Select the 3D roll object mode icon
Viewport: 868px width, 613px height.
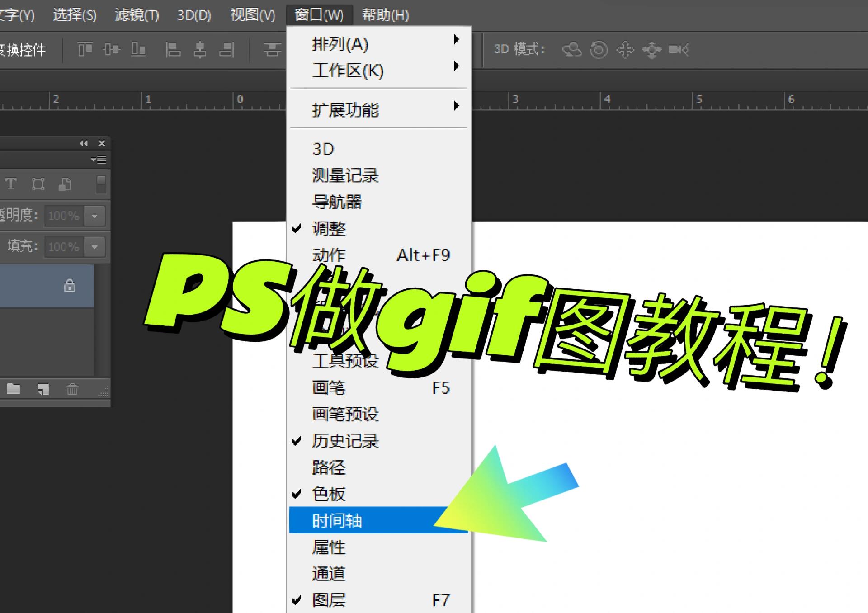(x=599, y=49)
